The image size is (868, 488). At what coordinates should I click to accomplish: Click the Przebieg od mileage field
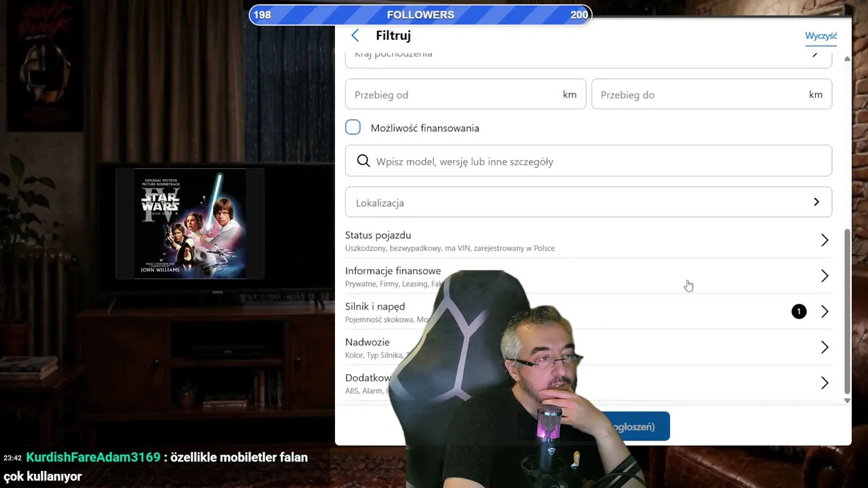point(465,94)
